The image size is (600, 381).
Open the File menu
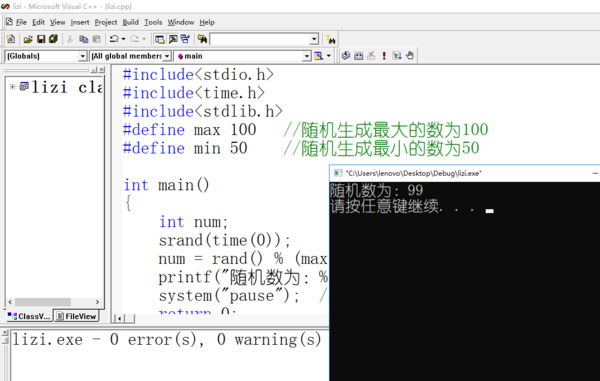(x=21, y=23)
